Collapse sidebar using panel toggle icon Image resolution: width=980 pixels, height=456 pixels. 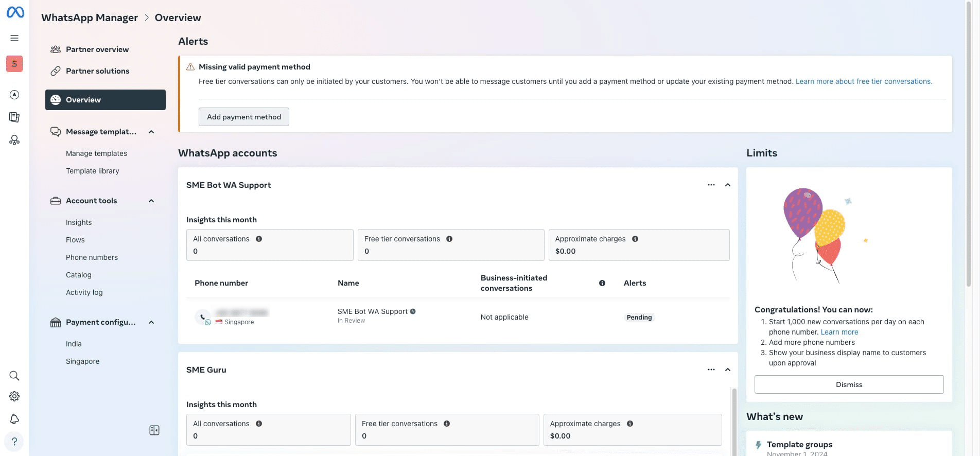click(154, 430)
